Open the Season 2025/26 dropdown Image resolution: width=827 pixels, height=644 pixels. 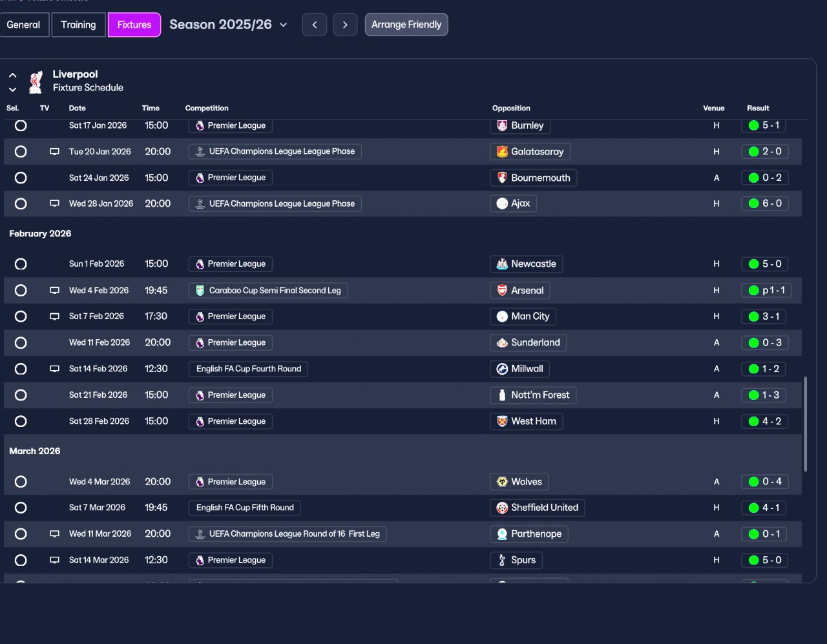228,25
